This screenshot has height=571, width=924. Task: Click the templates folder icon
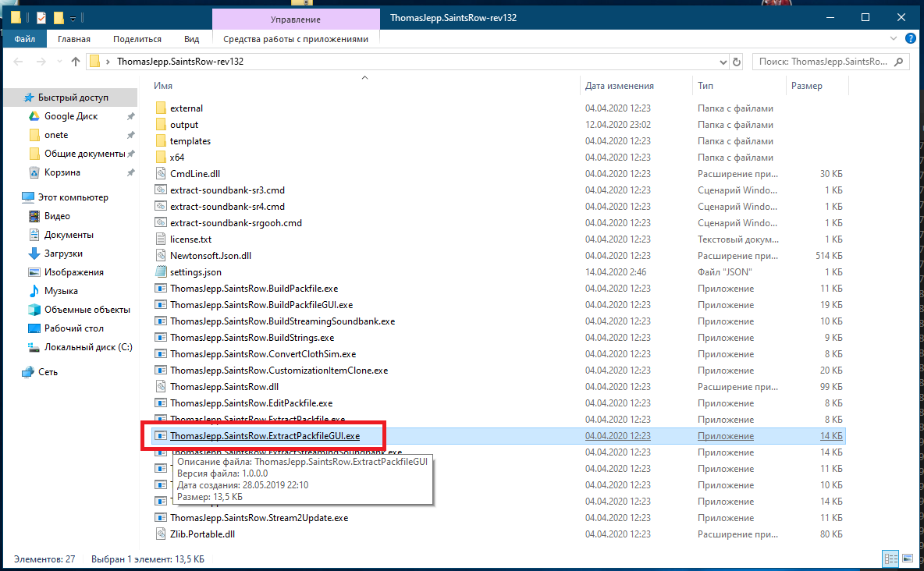coord(160,141)
